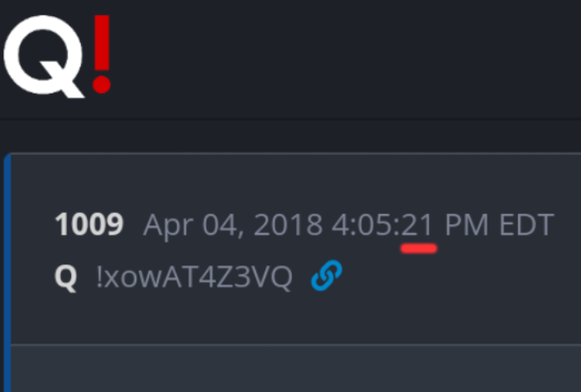581x392 pixels.
Task: Click the horizontal divider under post header
Action: pyautogui.click(x=296, y=344)
